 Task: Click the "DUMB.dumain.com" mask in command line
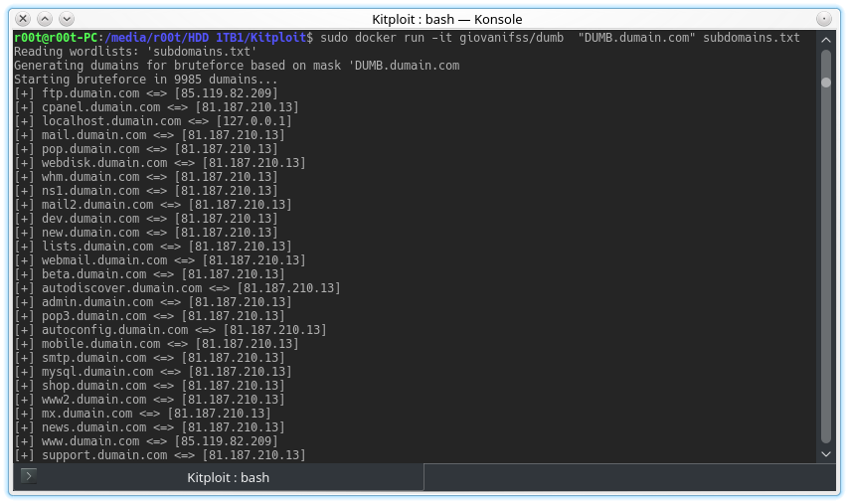click(x=636, y=38)
